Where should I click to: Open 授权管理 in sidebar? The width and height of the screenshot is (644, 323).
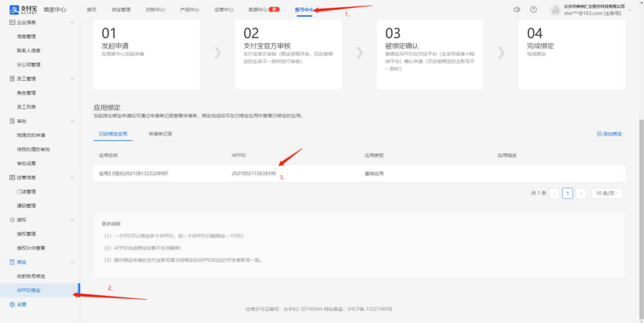[26, 234]
